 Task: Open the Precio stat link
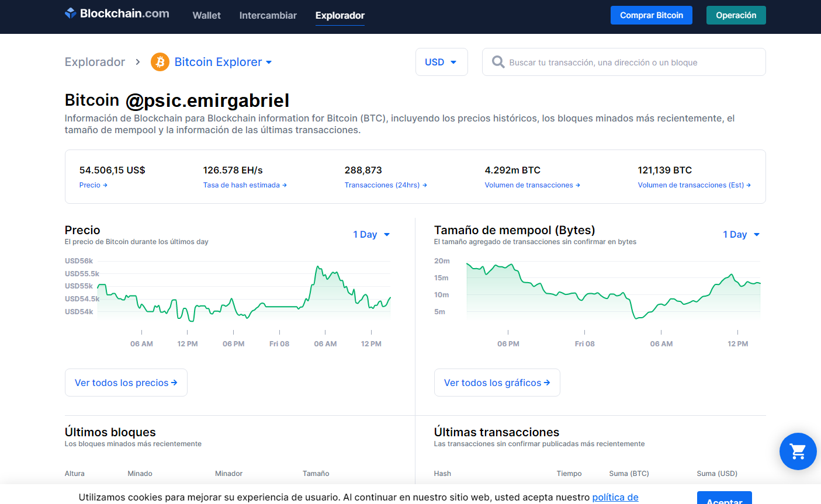(x=93, y=185)
